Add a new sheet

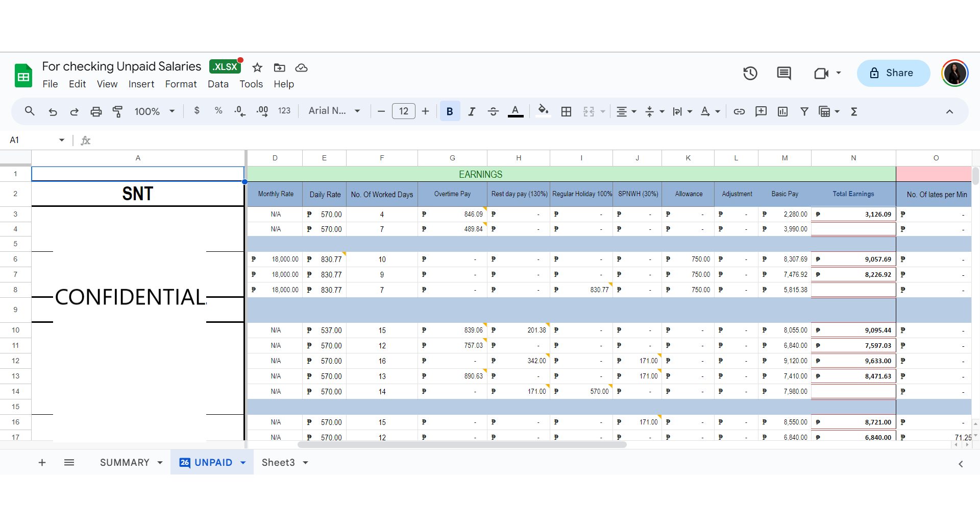pyautogui.click(x=42, y=462)
